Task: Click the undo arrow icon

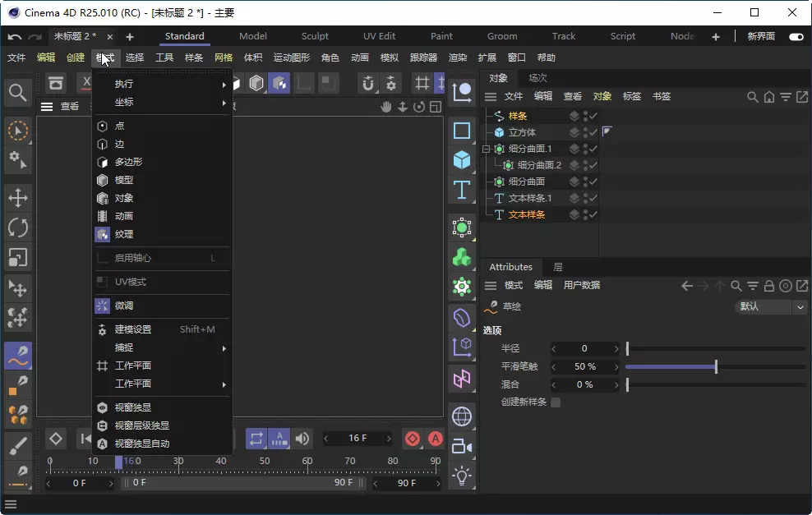Action: [15, 37]
